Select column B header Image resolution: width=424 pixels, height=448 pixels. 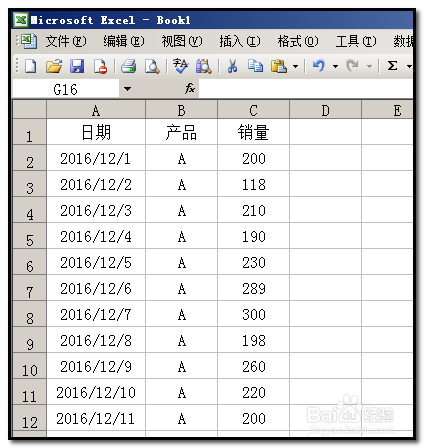[x=181, y=110]
